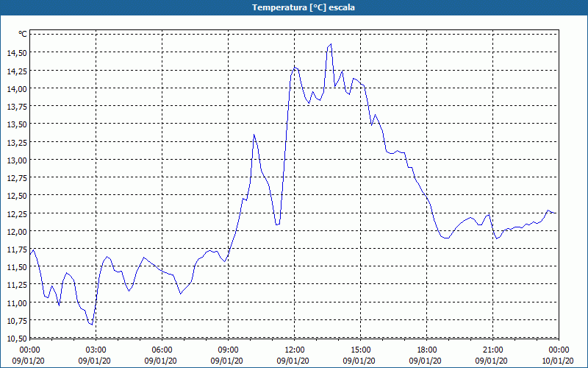Select the 11,00 value on the y-axis
This screenshot has width=588, height=368.
(x=17, y=302)
